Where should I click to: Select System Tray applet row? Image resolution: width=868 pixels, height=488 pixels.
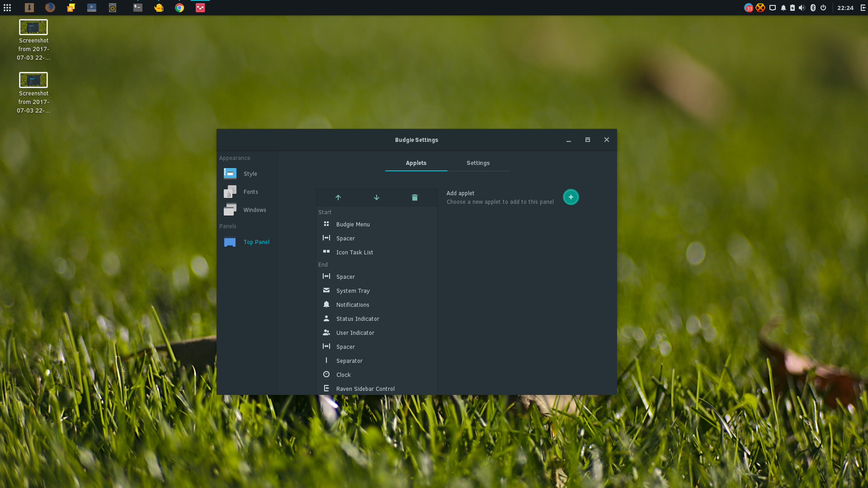tap(377, 291)
